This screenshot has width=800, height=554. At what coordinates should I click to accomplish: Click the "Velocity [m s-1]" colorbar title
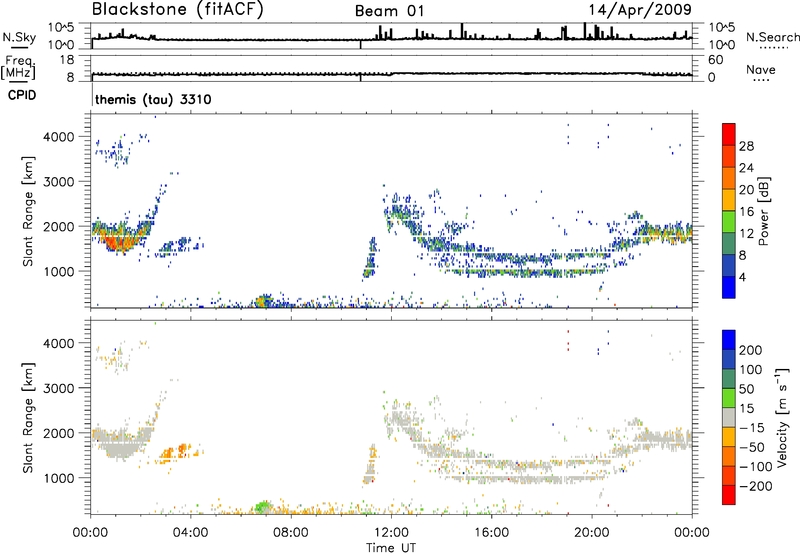[782, 417]
